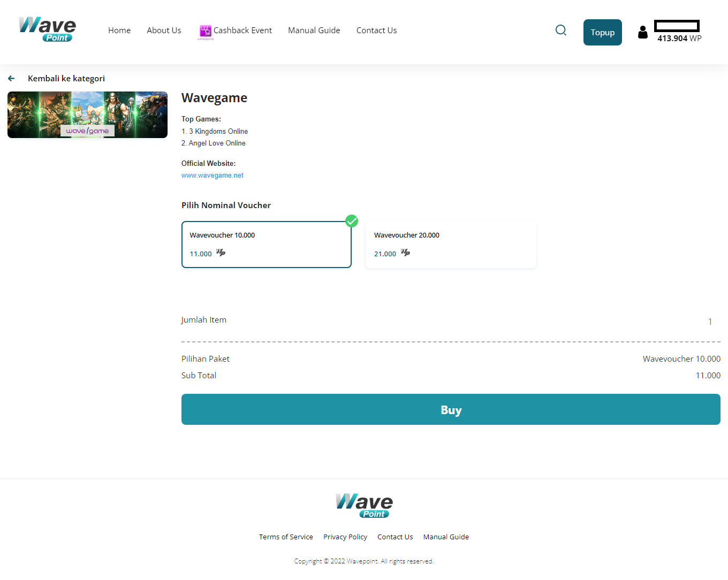This screenshot has width=728, height=580.
Task: Click the green checkmark on selected voucher
Action: (352, 221)
